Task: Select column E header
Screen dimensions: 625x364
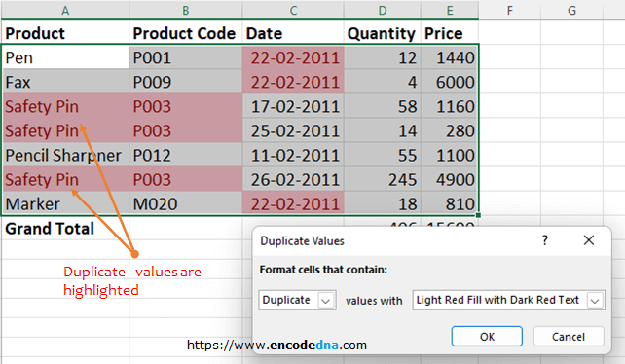Action: [x=450, y=10]
